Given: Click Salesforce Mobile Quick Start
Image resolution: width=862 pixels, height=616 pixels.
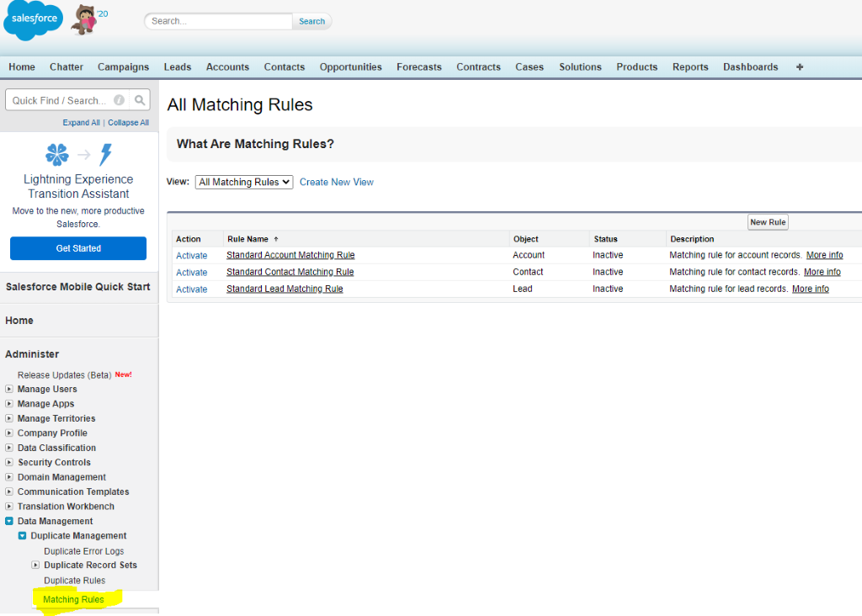Looking at the screenshot, I should pyautogui.click(x=77, y=287).
